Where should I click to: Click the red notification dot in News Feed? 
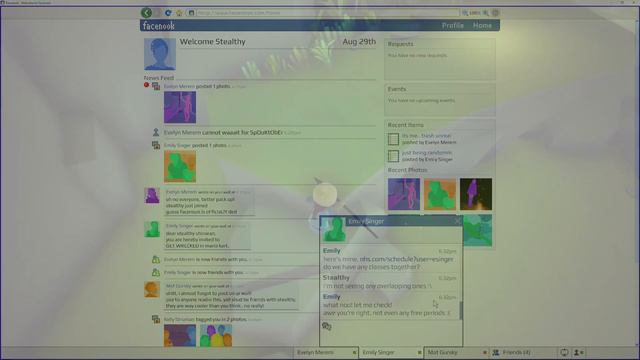tap(146, 85)
